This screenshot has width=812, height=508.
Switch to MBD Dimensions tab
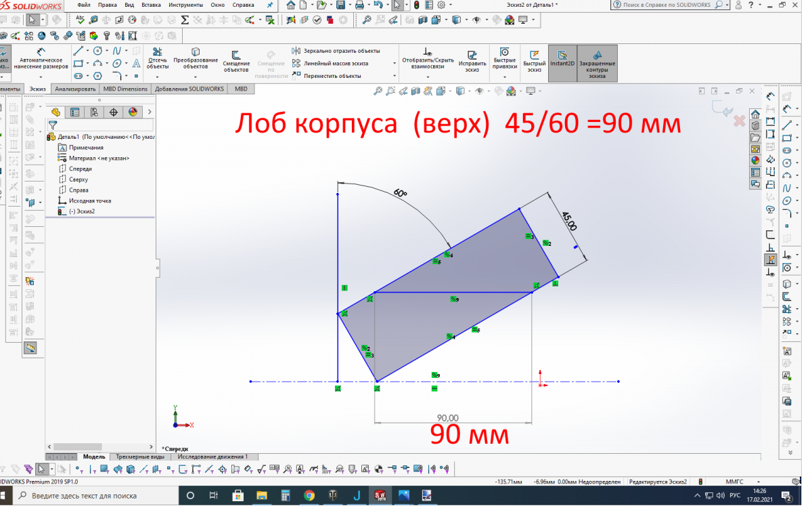click(x=125, y=89)
